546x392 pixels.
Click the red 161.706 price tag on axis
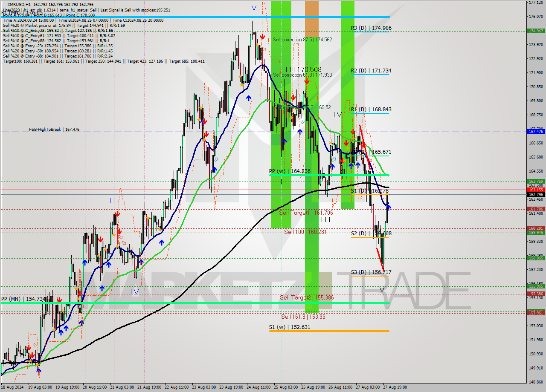coord(536,209)
